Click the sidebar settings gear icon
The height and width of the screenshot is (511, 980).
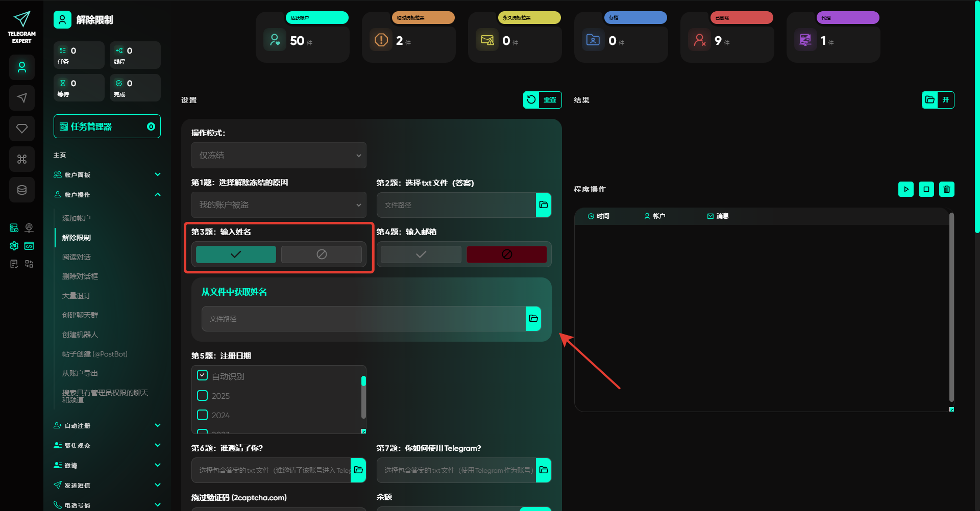pos(14,246)
